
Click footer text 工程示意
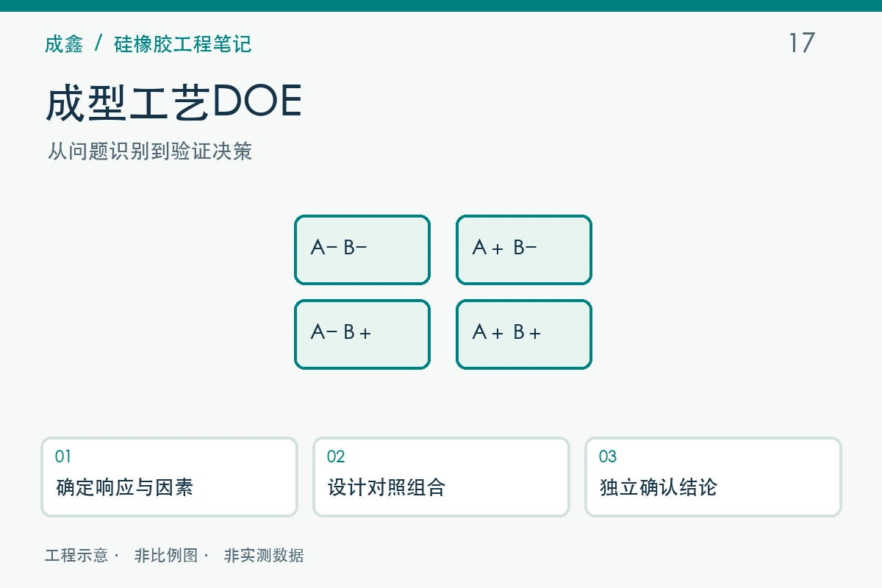click(76, 556)
